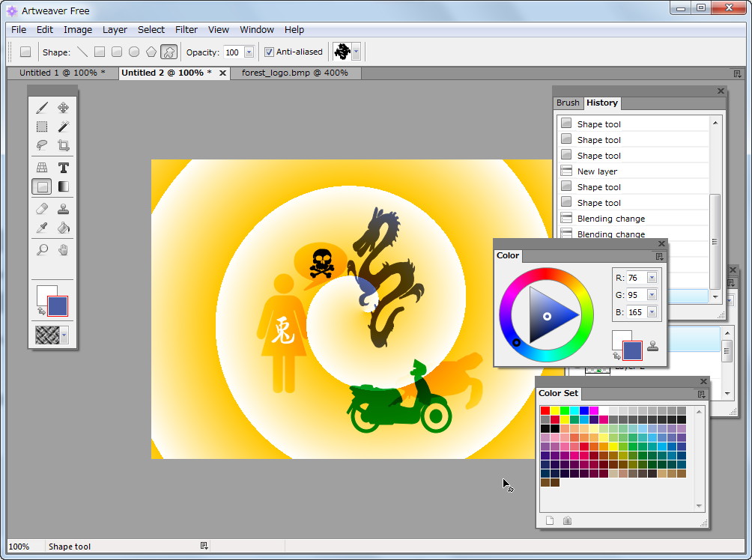Select the Move tool
This screenshot has width=752, height=560.
(64, 107)
